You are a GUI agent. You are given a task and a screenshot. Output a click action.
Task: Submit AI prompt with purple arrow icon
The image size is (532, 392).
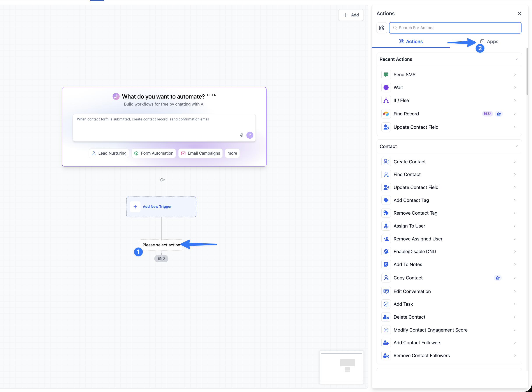[250, 135]
